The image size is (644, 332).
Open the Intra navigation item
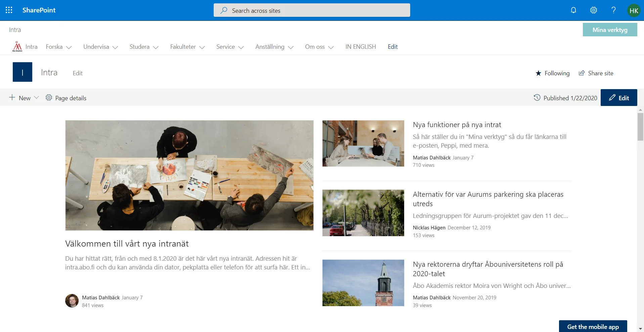pyautogui.click(x=31, y=47)
